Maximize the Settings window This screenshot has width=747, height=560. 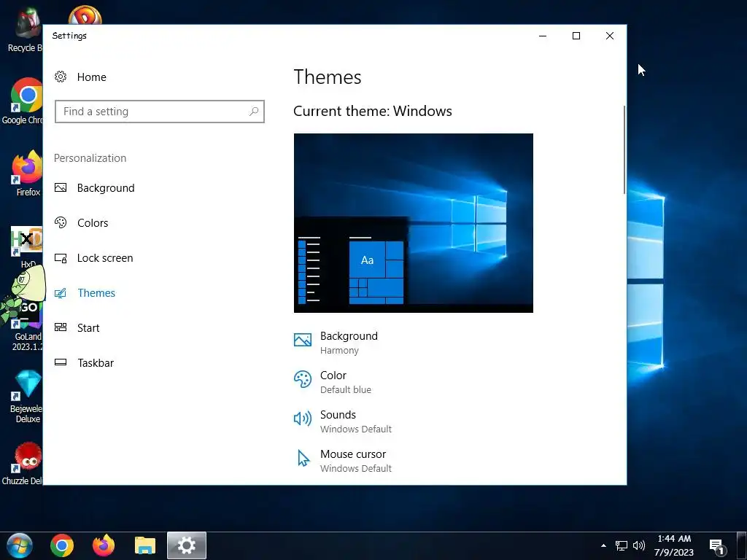[x=576, y=36]
